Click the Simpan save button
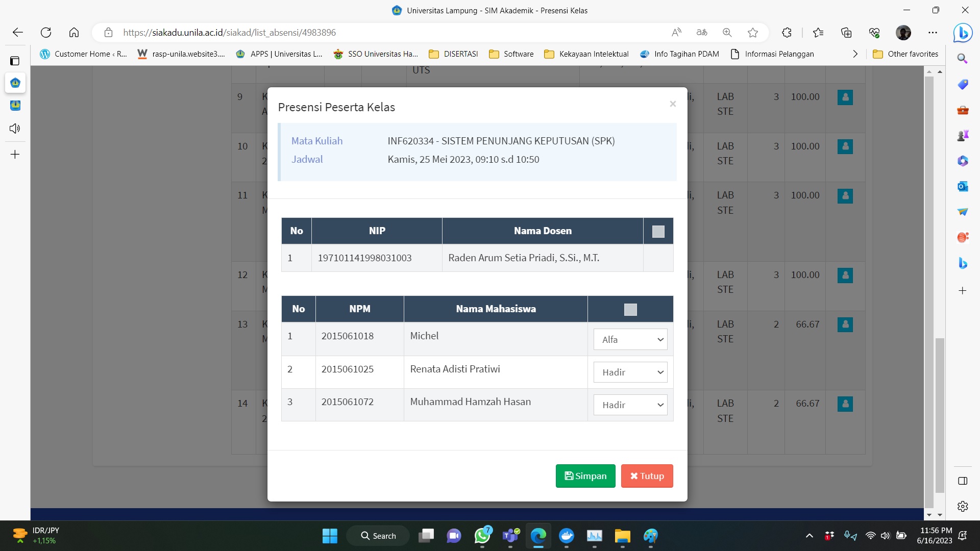980x551 pixels. tap(585, 476)
